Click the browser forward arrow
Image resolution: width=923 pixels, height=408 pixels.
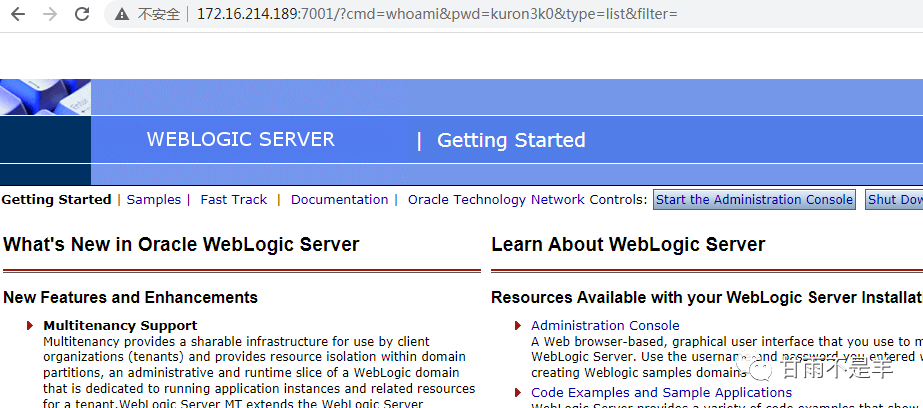coord(50,14)
